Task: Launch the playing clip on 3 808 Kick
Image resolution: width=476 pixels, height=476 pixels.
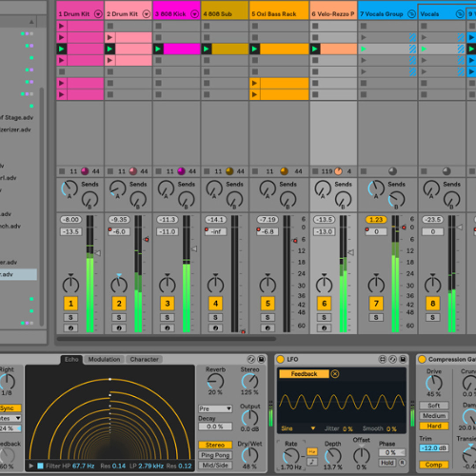Action: point(158,49)
